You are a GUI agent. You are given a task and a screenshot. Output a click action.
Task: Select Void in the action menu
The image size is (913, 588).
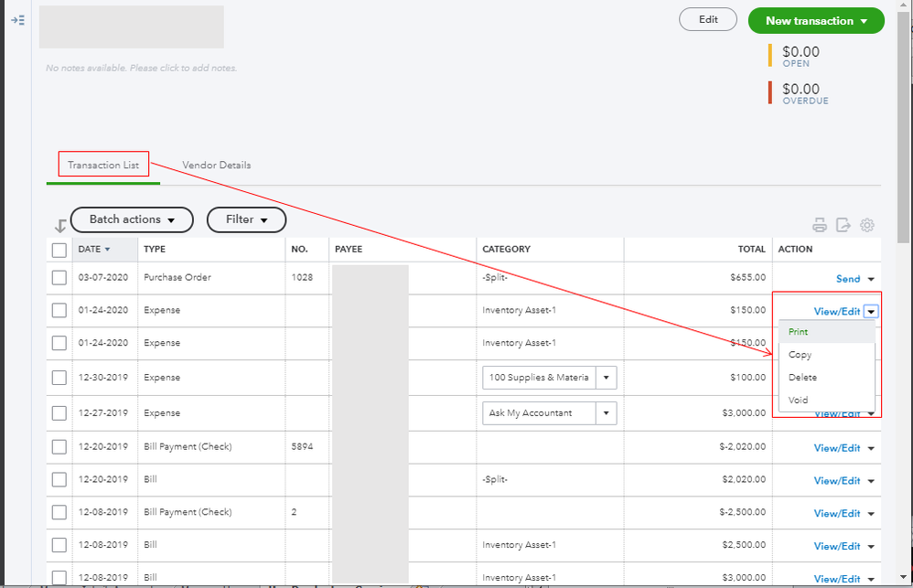click(798, 400)
